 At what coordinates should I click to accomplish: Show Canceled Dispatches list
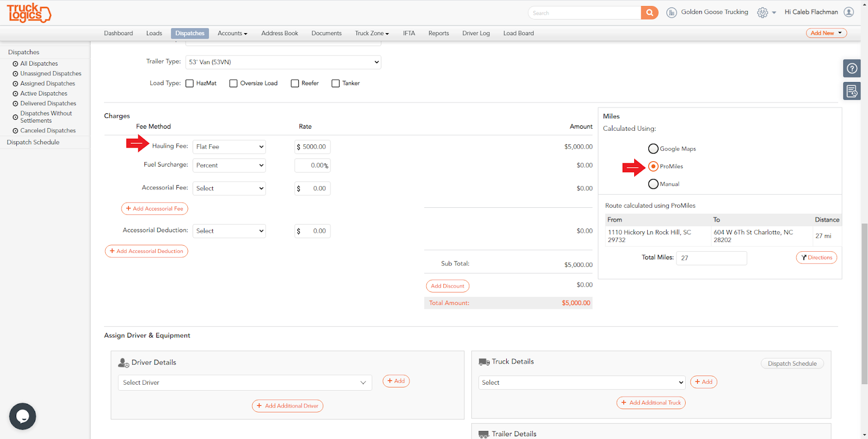pos(48,131)
